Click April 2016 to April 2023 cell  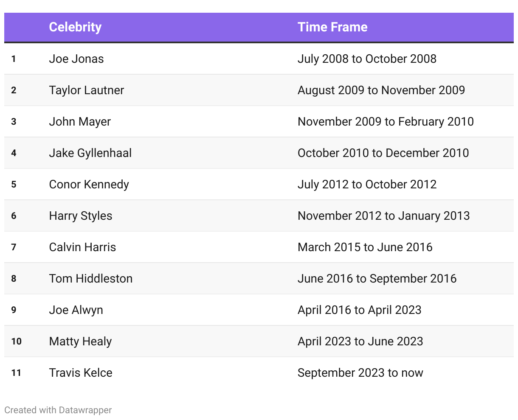(360, 310)
